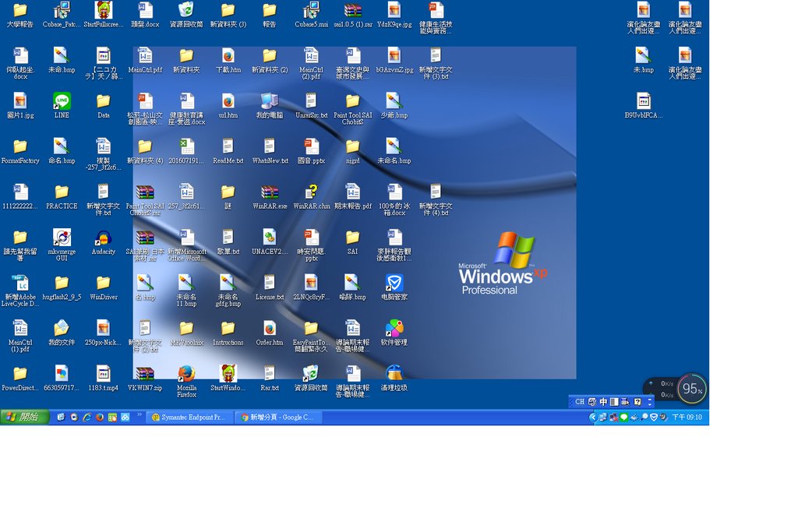Select the Order.htm file
The image size is (798, 532).
coord(270,333)
